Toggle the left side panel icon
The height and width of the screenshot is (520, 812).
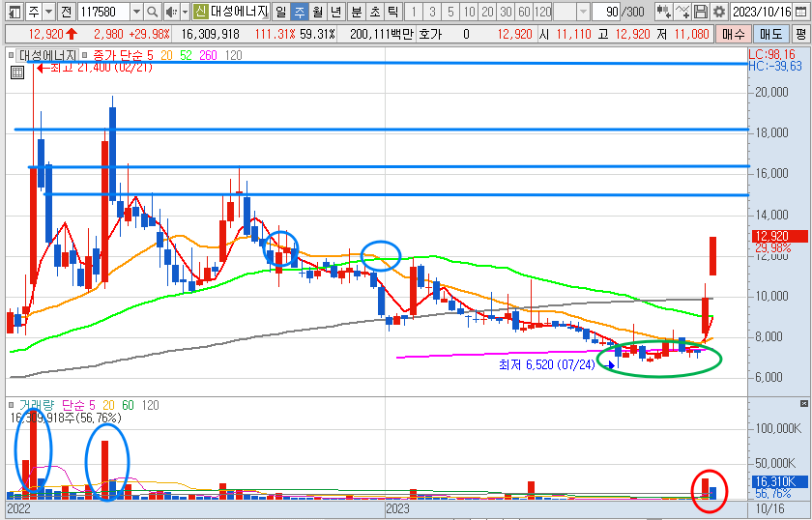[15, 11]
